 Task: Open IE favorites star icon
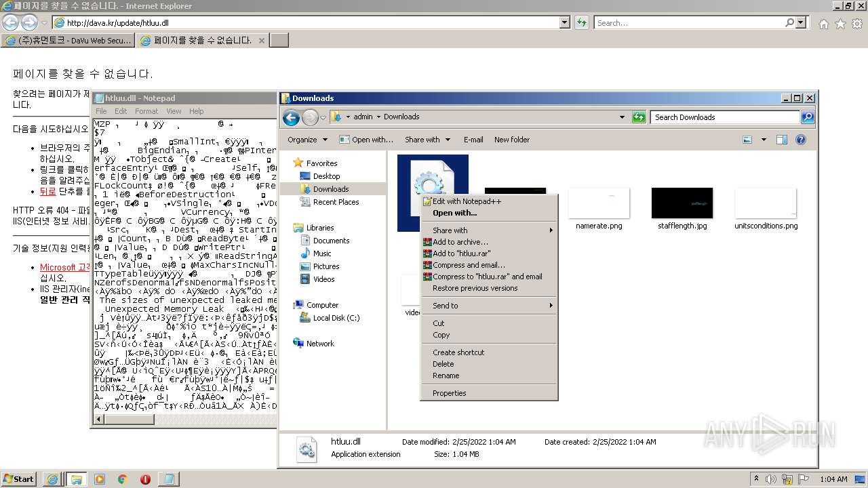point(840,24)
